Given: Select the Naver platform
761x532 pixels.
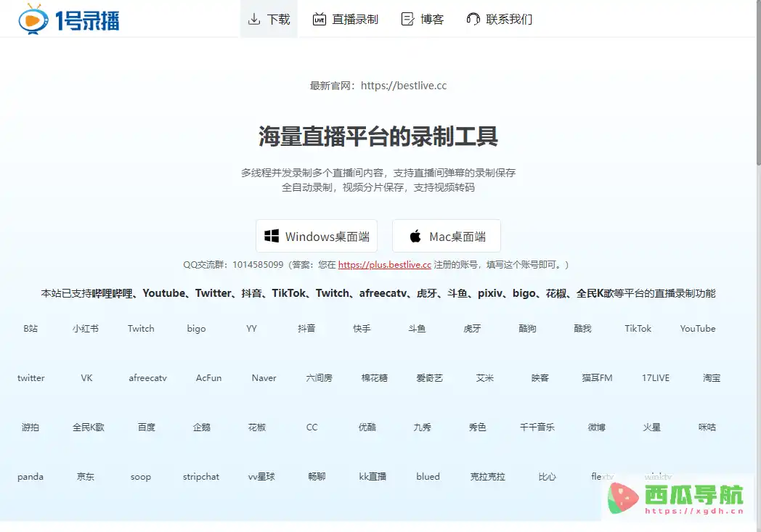Looking at the screenshot, I should pos(264,378).
